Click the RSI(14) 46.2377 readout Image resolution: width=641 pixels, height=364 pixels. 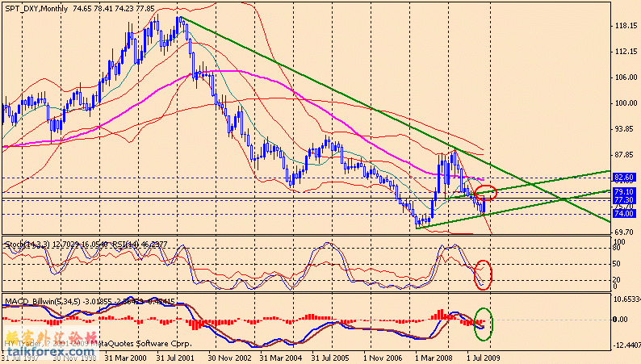tap(140, 245)
